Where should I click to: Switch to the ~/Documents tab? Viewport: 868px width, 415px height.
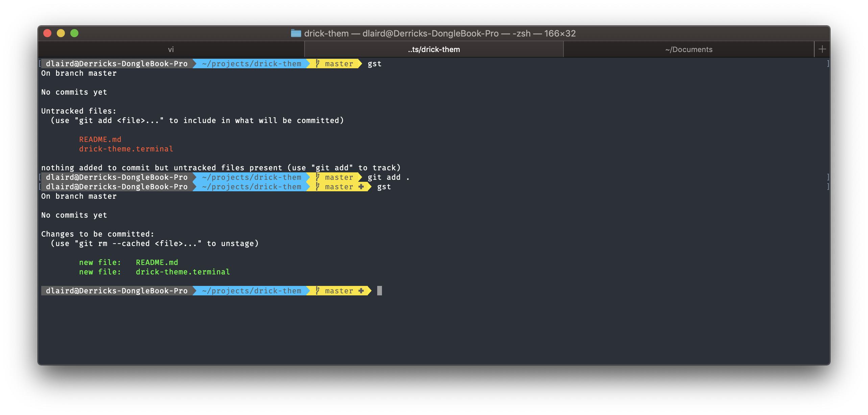coord(689,49)
